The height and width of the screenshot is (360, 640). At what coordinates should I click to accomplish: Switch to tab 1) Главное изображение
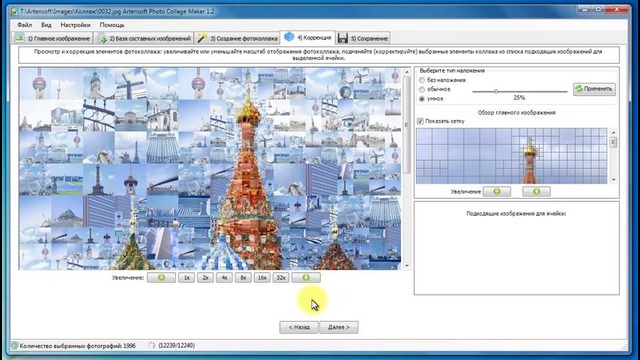52,38
